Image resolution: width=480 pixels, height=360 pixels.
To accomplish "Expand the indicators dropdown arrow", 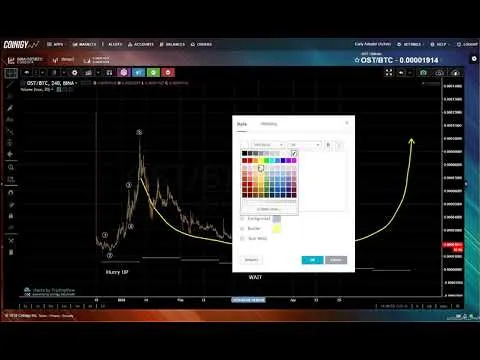I will [x=98, y=73].
